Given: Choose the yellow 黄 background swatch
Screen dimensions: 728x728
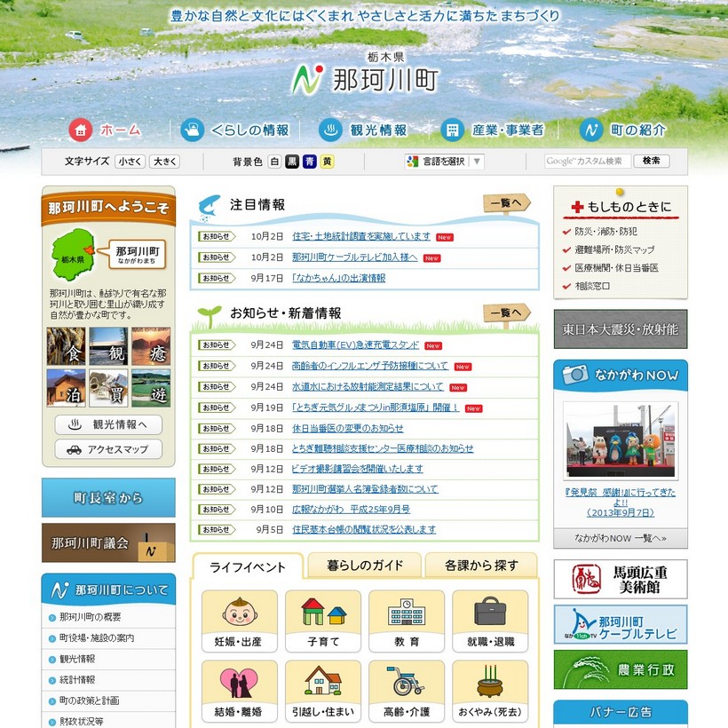Looking at the screenshot, I should point(328,162).
